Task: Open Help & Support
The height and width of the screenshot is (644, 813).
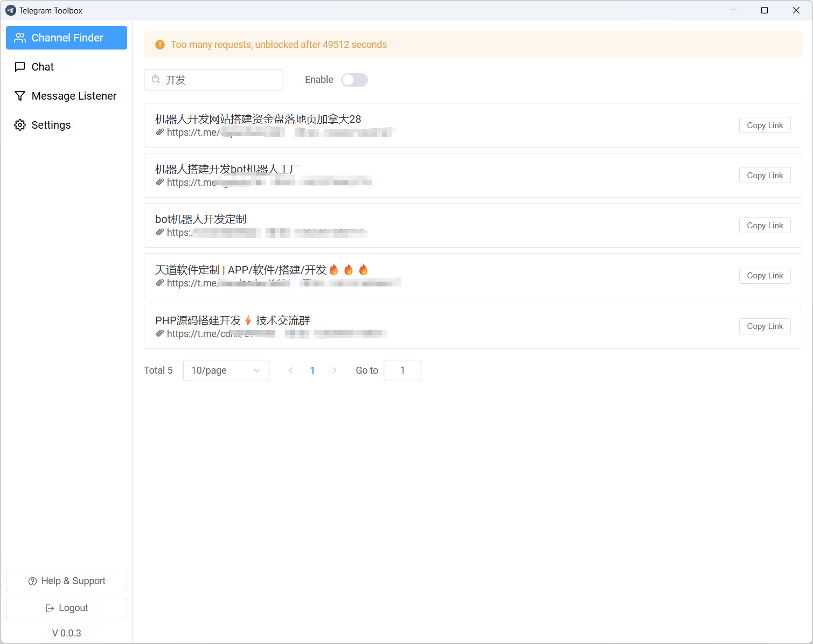Action: [x=66, y=581]
